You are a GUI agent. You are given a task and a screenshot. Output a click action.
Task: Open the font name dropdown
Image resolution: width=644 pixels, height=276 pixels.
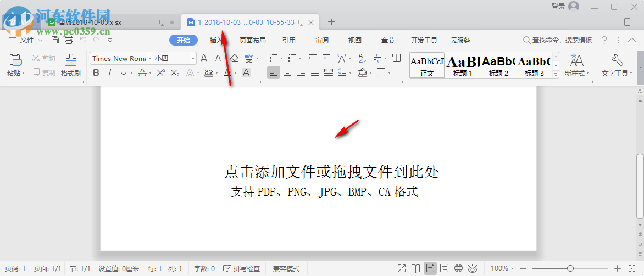[149, 58]
